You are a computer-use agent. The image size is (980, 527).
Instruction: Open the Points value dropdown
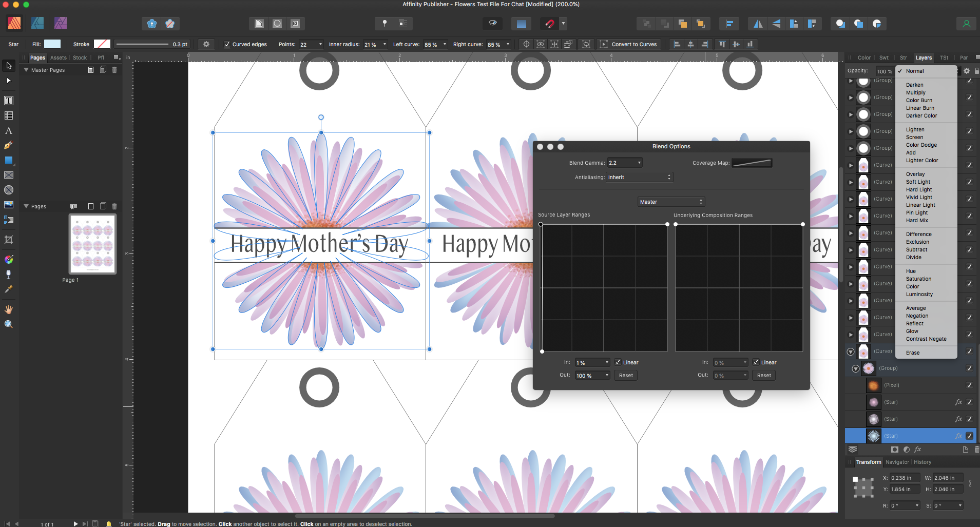pos(321,44)
